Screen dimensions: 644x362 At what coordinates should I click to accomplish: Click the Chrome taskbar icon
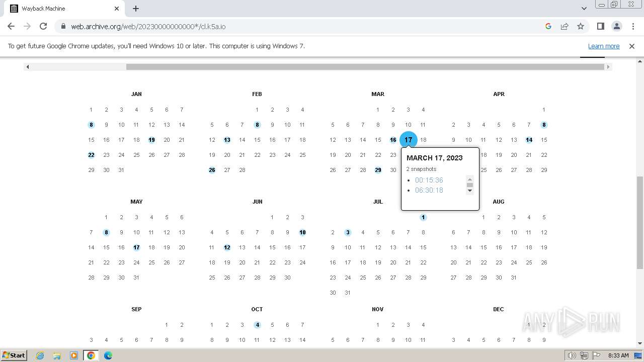pos(91,355)
